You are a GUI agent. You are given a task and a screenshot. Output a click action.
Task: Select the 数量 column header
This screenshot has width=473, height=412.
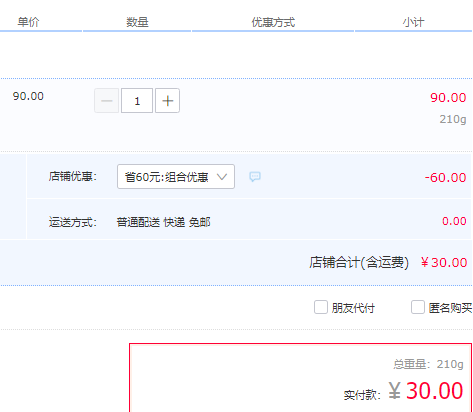pyautogui.click(x=137, y=22)
